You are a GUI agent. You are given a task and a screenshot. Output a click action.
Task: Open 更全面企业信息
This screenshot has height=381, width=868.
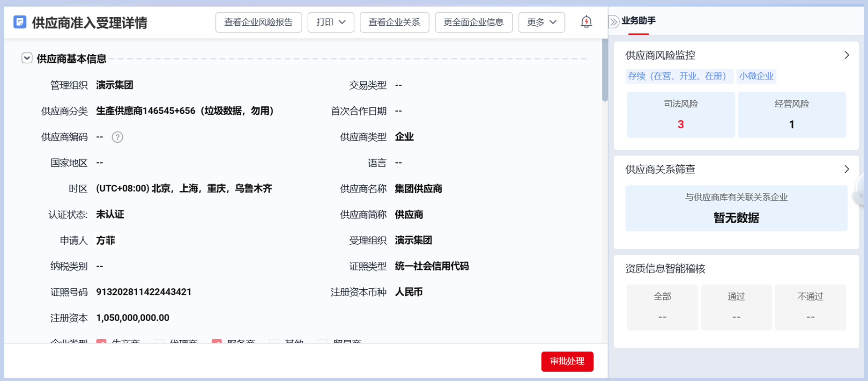(474, 22)
